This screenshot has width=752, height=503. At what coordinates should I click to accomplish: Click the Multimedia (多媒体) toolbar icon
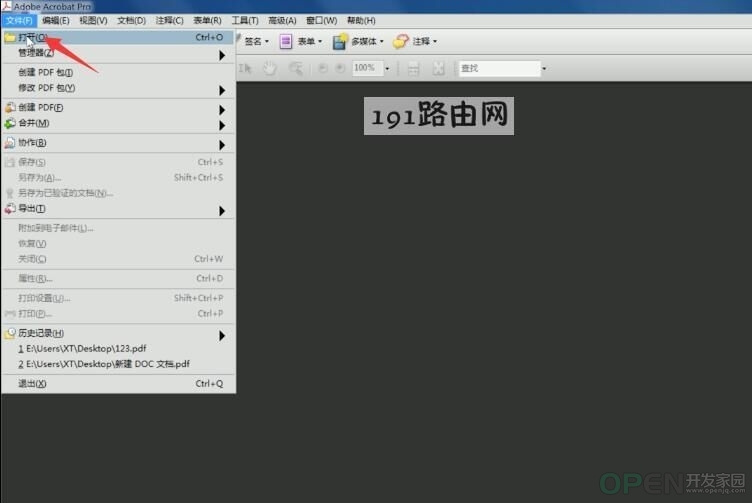coord(340,41)
